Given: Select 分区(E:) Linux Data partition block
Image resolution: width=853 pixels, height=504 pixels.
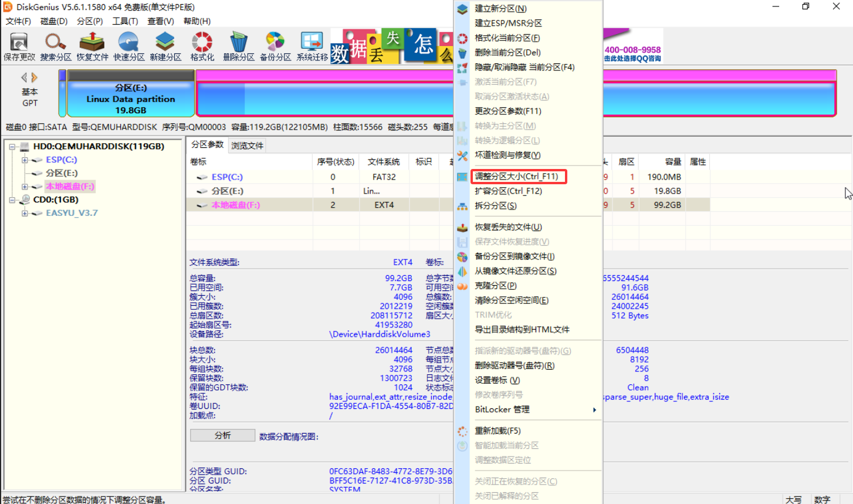Looking at the screenshot, I should tap(131, 94).
